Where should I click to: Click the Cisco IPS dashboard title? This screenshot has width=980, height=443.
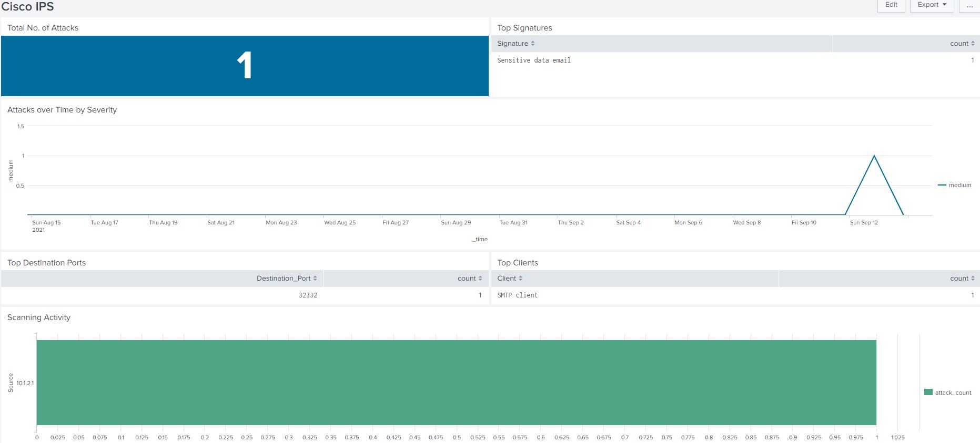[x=27, y=6]
